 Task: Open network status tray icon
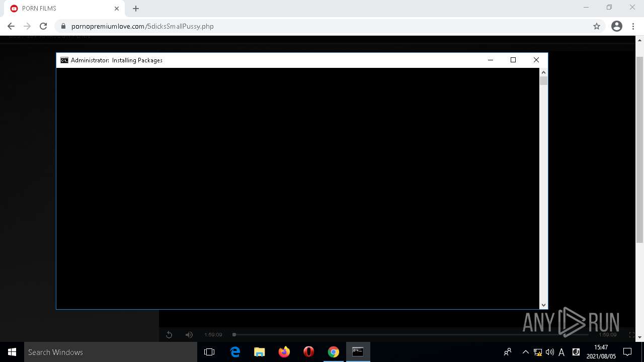(x=538, y=352)
